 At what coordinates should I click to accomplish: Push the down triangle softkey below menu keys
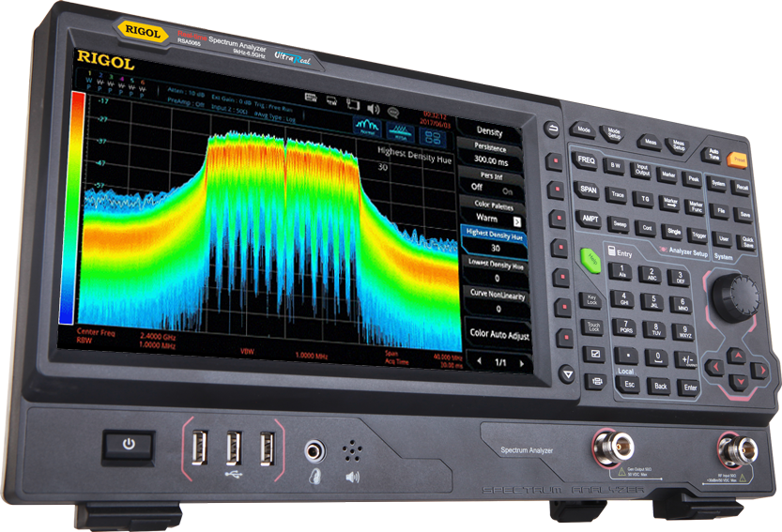[567, 373]
